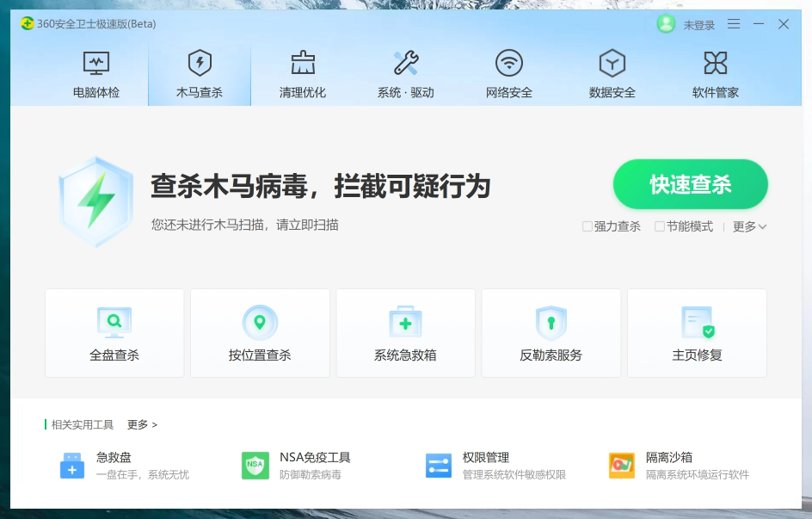Click the 未登录 login link
The width and height of the screenshot is (812, 519).
point(699,25)
